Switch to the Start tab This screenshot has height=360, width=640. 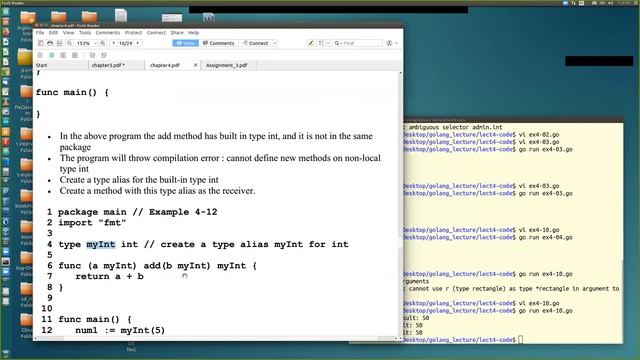(x=61, y=65)
